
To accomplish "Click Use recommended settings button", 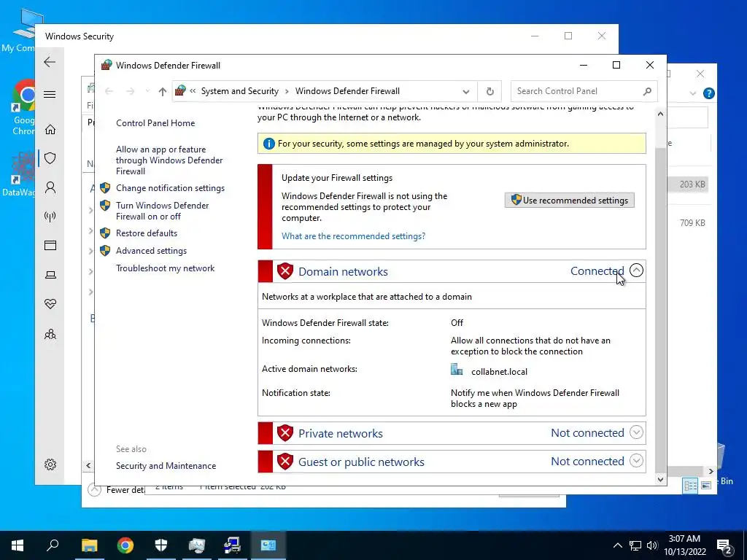I will pyautogui.click(x=569, y=201).
